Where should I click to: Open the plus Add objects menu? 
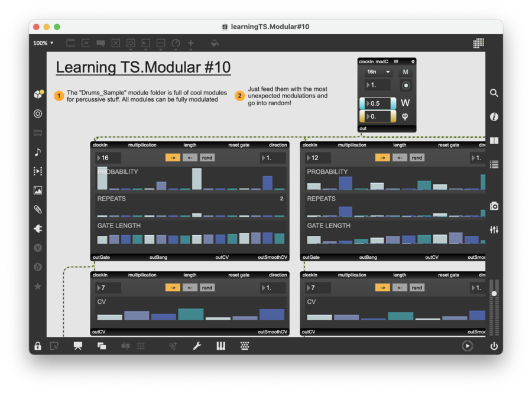click(x=191, y=43)
